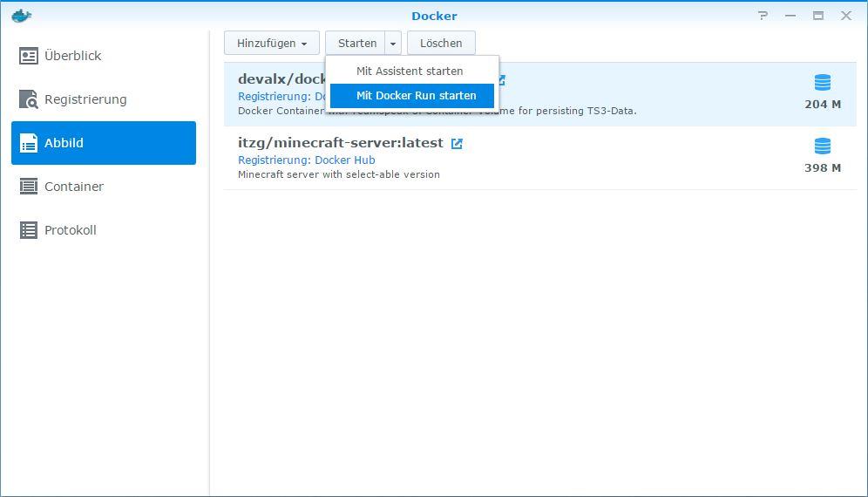Open the Container section
868x497 pixels.
pos(104,187)
